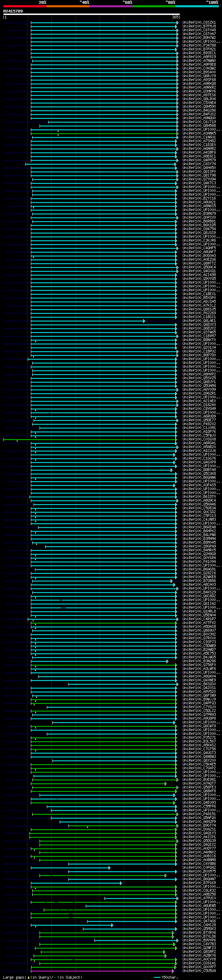Select hit label UniRef100_A1CUJ6
Image resolution: width=222 pixels, height=980 pixels.
point(199,451)
